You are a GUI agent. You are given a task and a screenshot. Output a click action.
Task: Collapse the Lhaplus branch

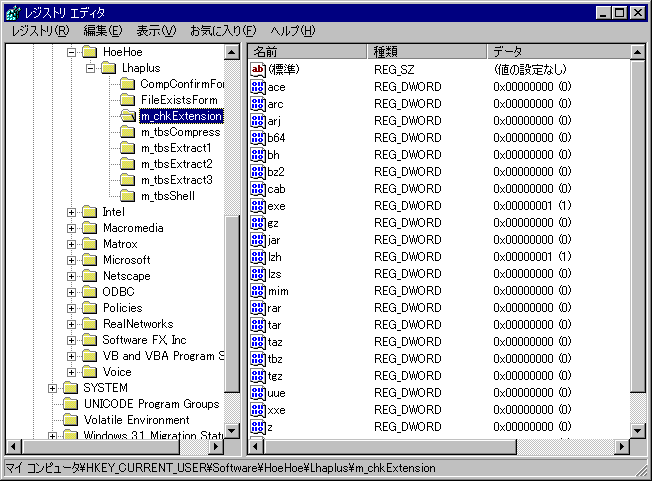88,68
